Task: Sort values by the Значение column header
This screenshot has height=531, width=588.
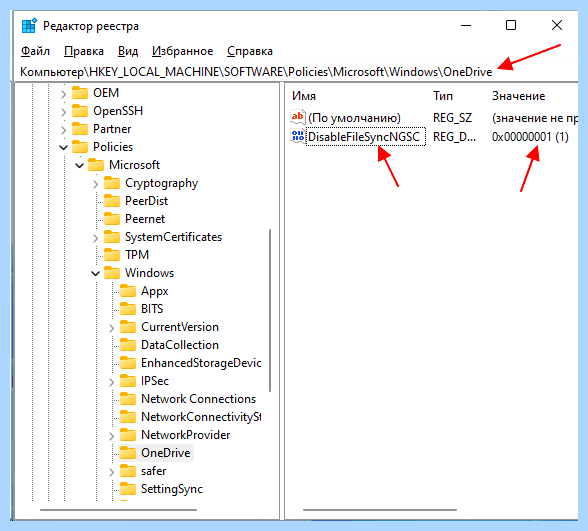Action: click(518, 96)
